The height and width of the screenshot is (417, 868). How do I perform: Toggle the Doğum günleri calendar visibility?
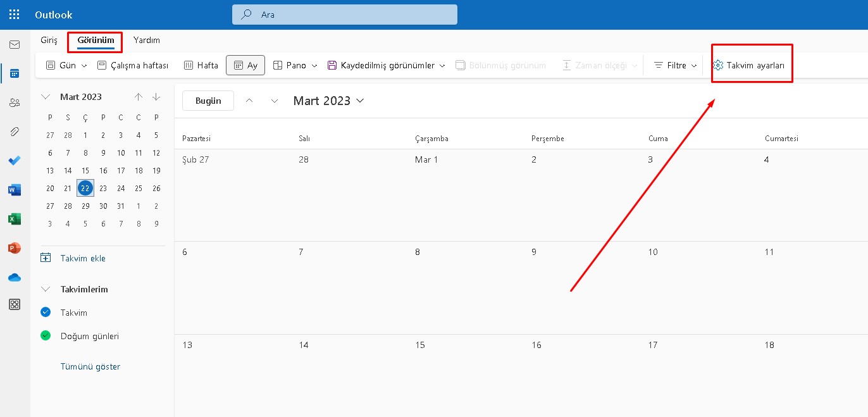45,336
